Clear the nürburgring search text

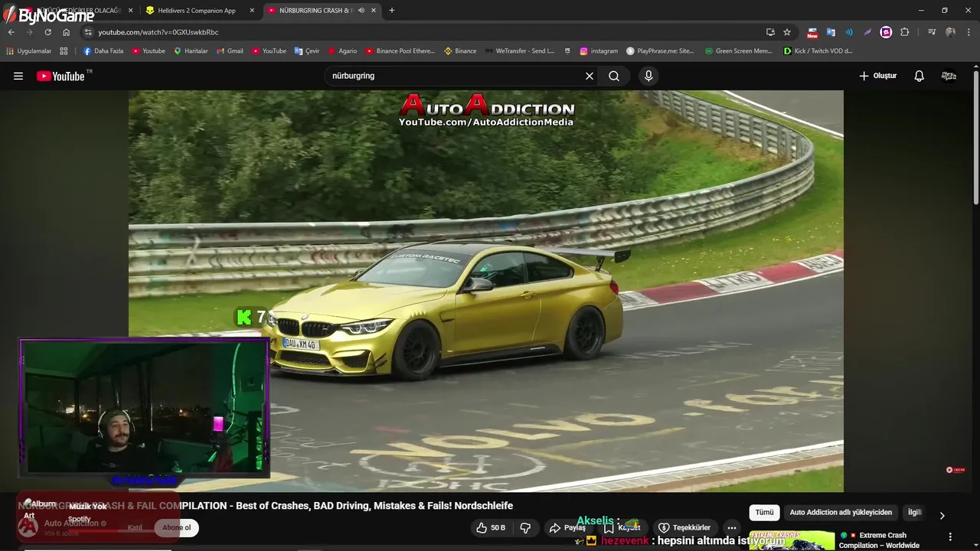click(590, 76)
